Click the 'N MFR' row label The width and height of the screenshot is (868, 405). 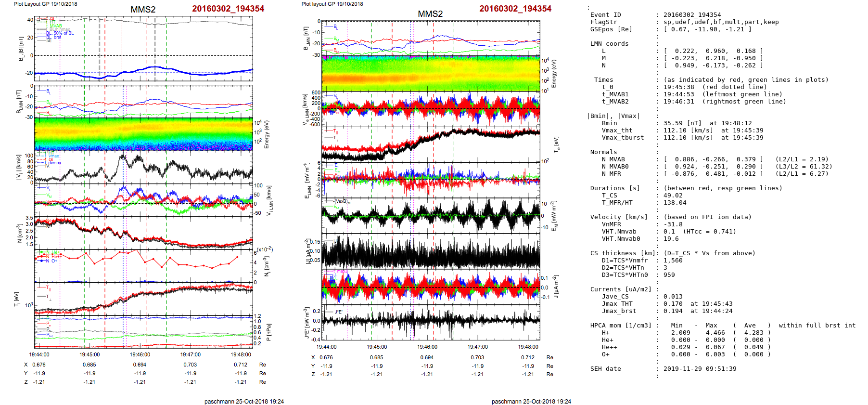click(611, 174)
